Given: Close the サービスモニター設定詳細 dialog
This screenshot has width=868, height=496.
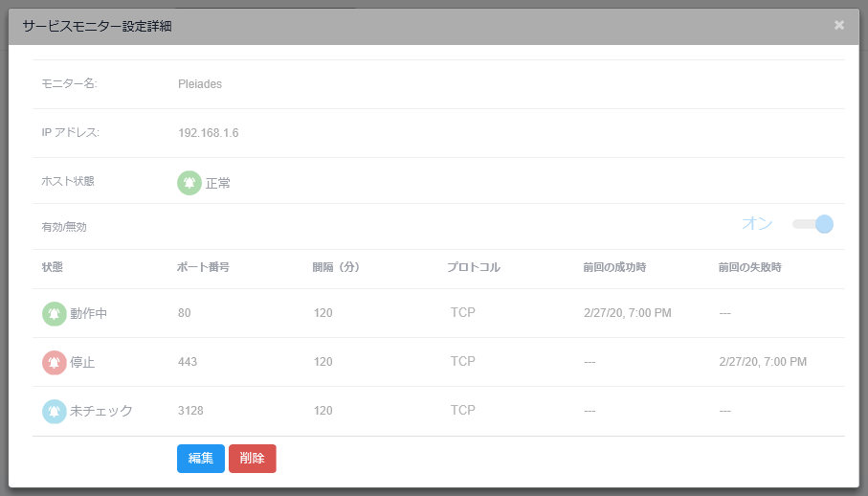Looking at the screenshot, I should pos(839,25).
